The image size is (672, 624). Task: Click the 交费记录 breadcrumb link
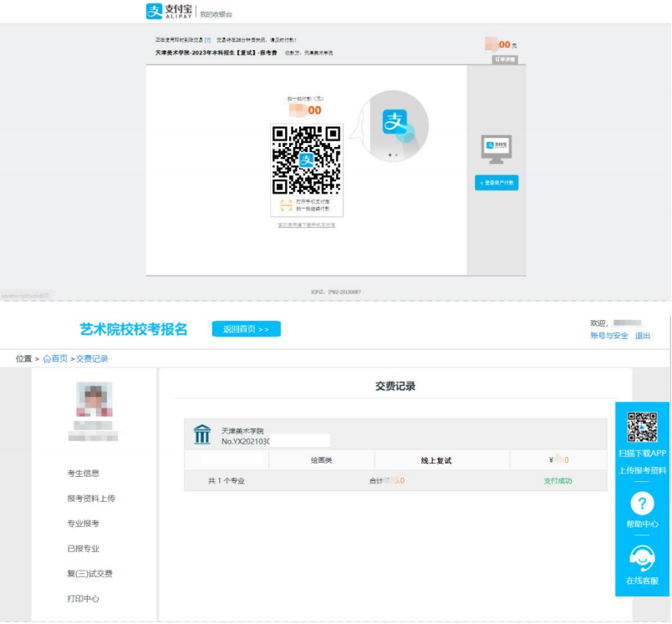pyautogui.click(x=92, y=359)
